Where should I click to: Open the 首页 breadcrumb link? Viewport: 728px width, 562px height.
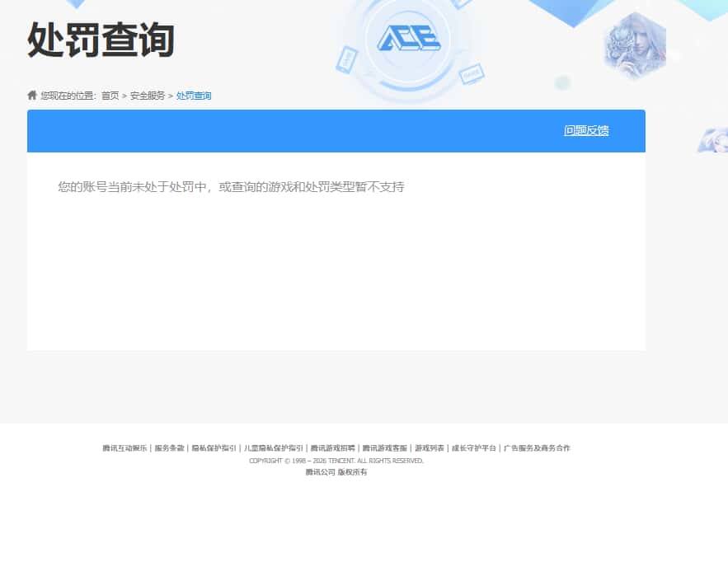pyautogui.click(x=109, y=96)
